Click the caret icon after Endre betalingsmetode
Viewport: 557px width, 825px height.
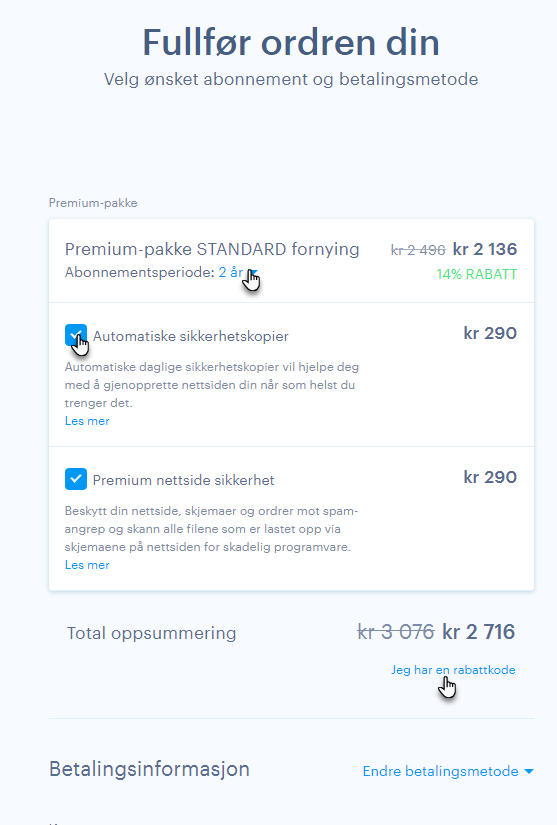pos(529,772)
